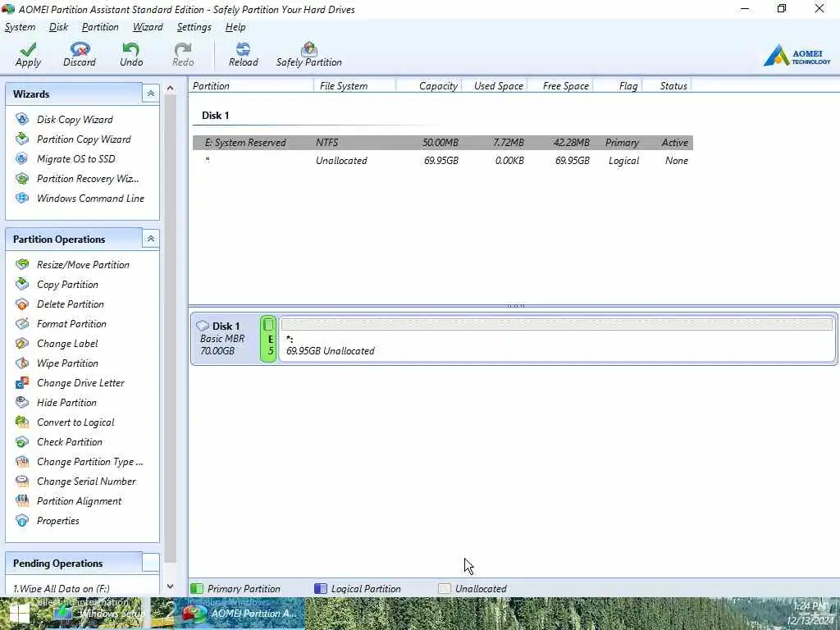Select the E: System Reserved row
840x630 pixels.
442,143
